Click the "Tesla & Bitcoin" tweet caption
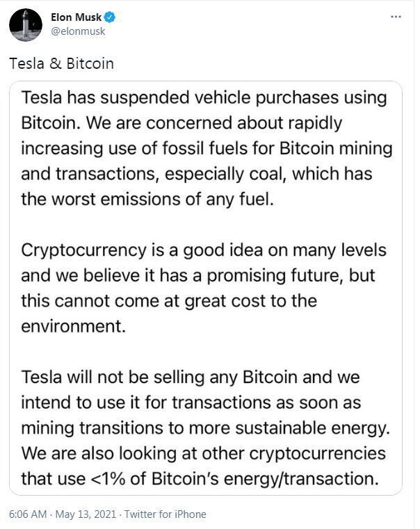Screen dimensions: 420x529 61,64
